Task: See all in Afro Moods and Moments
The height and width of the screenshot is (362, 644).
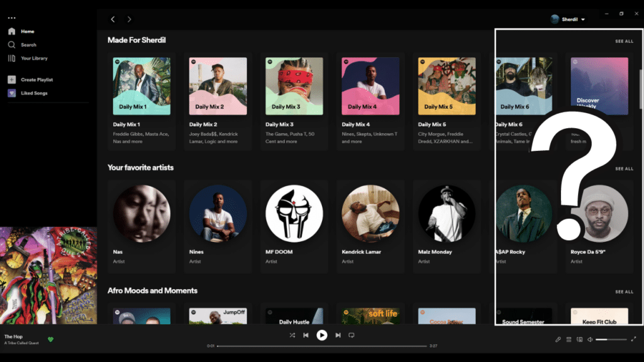Action: (624, 292)
